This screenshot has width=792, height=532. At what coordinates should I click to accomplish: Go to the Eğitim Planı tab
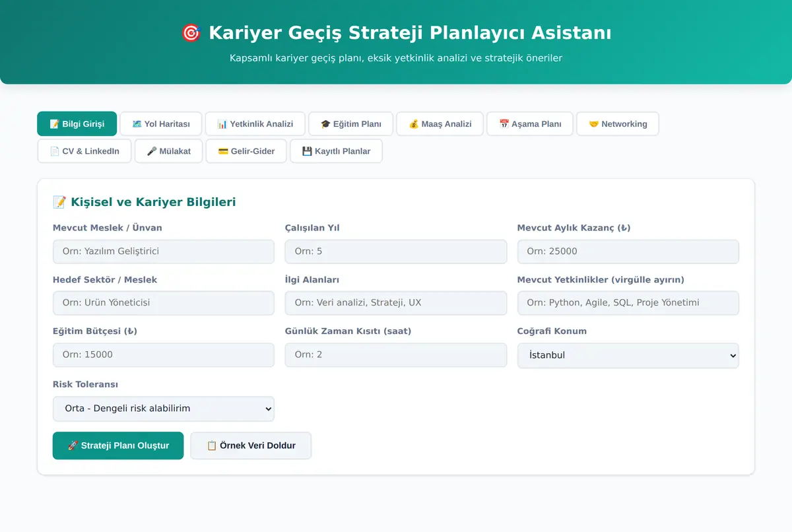[x=350, y=124]
